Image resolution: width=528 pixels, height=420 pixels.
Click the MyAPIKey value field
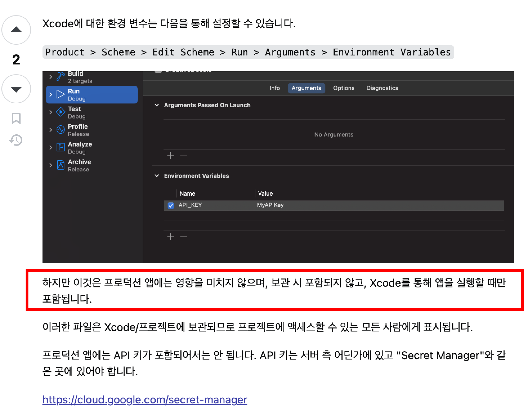pos(270,205)
